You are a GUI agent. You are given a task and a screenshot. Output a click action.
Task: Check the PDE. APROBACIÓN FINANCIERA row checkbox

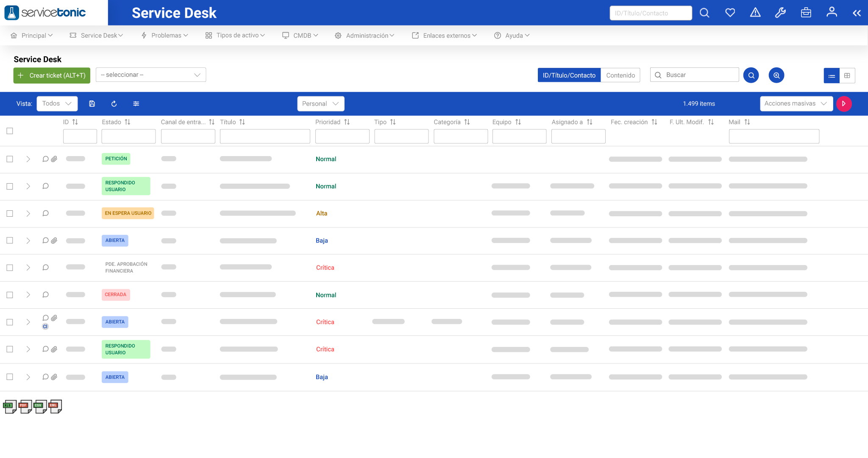click(x=10, y=268)
